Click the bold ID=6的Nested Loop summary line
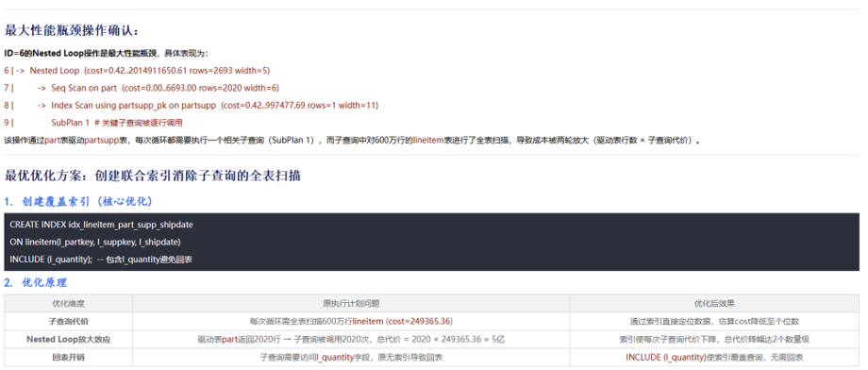 [106, 53]
